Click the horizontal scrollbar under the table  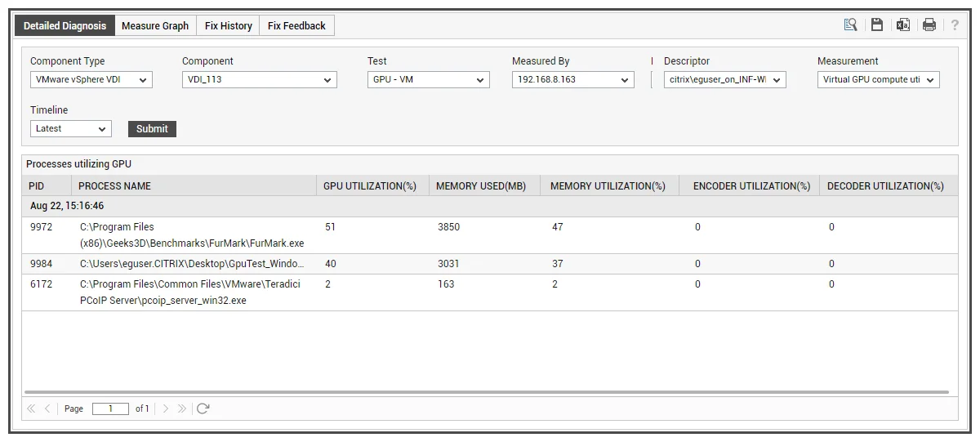point(487,393)
